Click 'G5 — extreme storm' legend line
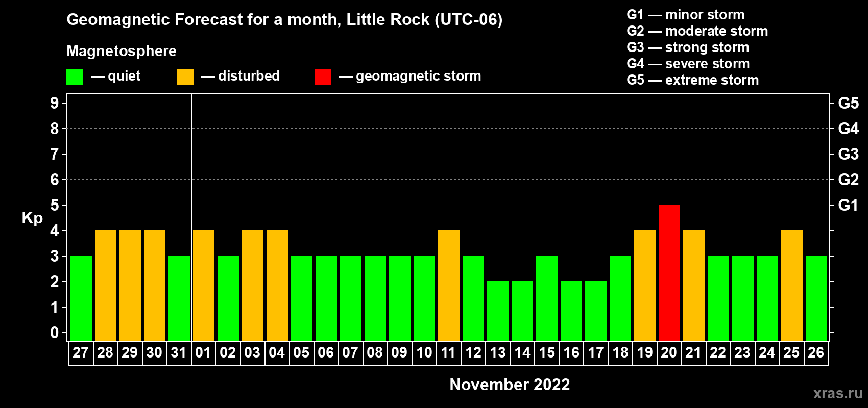The height and width of the screenshot is (408, 868). [692, 80]
